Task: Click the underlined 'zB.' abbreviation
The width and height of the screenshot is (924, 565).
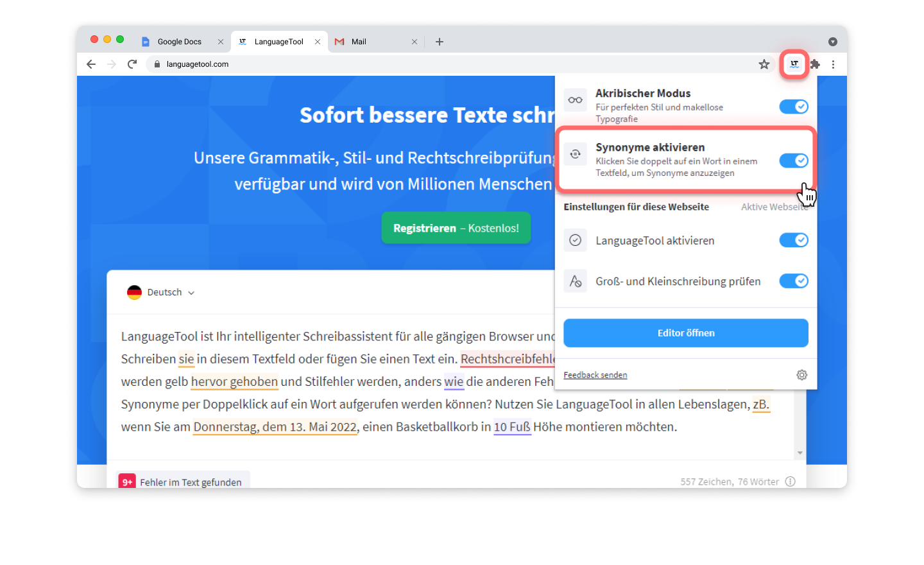Action: (x=761, y=404)
